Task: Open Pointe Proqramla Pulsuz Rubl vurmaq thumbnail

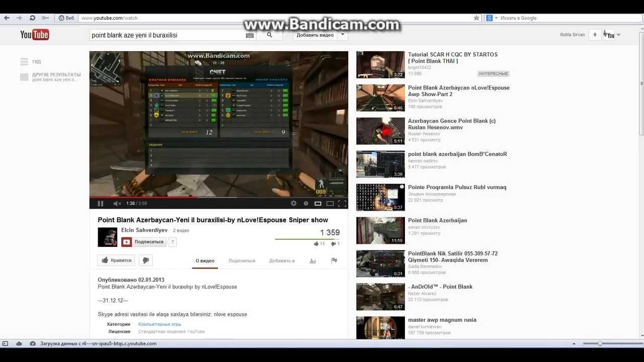Action: [x=380, y=198]
